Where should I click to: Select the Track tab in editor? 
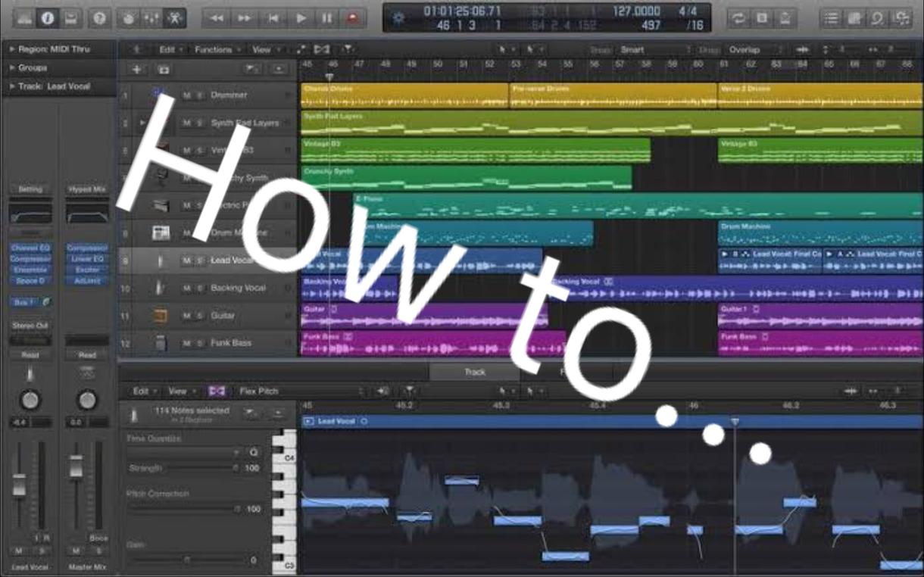tap(475, 372)
